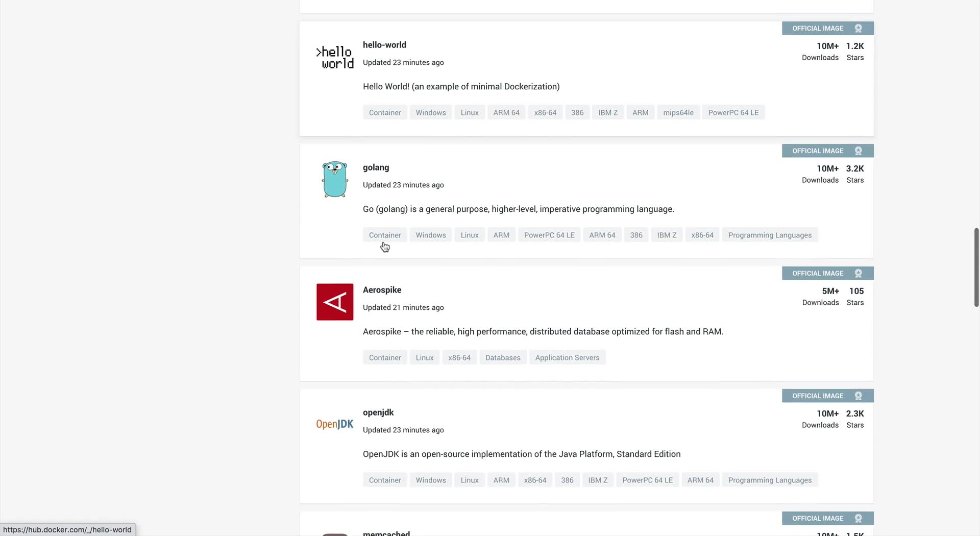Click the golang gopher mascot icon
980x536 pixels.
[335, 179]
